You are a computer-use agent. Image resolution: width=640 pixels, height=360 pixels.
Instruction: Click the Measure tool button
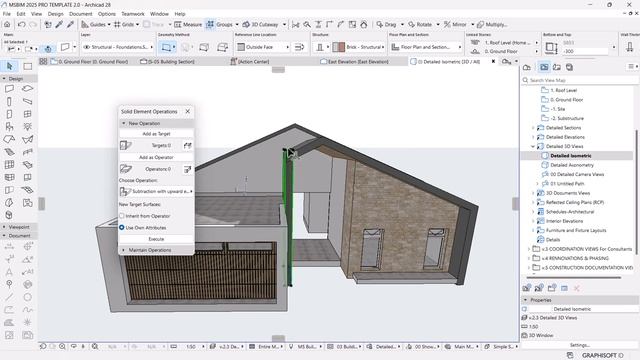click(x=188, y=24)
